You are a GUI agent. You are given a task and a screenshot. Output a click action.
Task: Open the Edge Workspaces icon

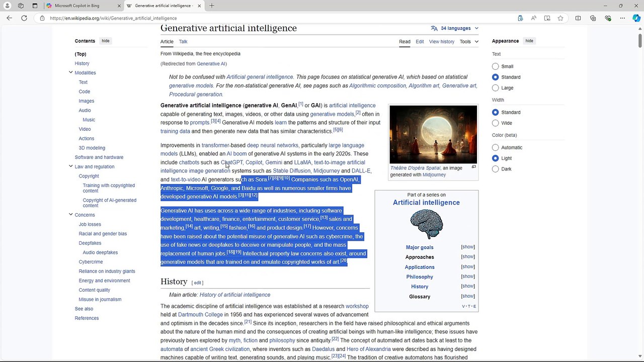click(x=21, y=6)
